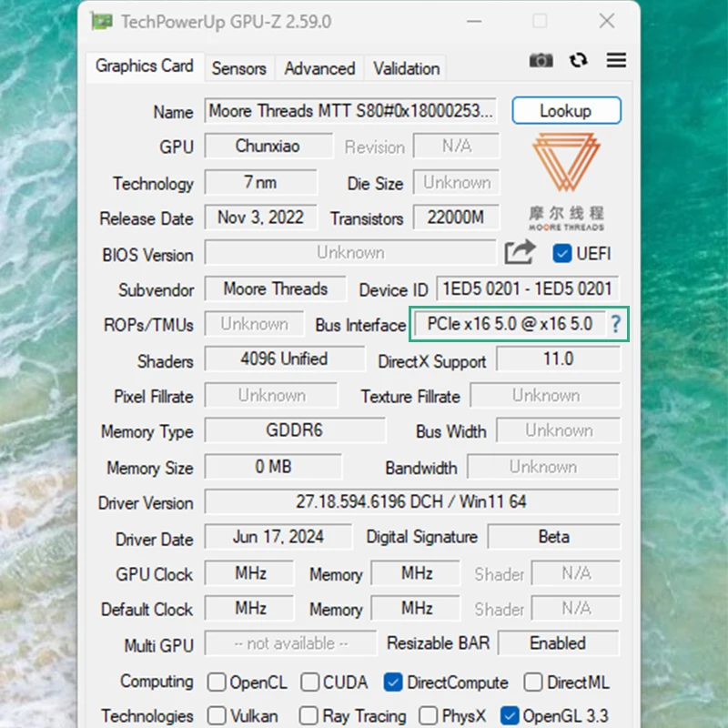This screenshot has height=728, width=728.
Task: Click the Memory Type field GDDR6
Action: pyautogui.click(x=294, y=430)
